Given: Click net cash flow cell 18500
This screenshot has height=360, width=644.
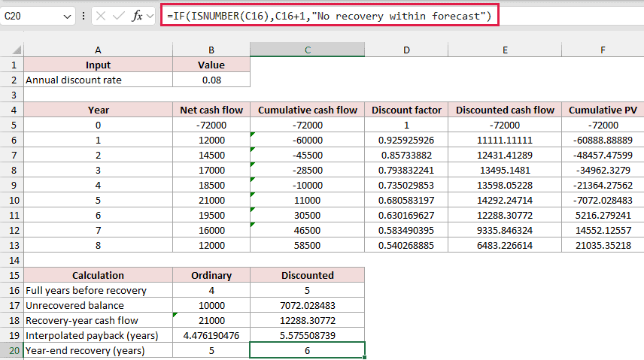Looking at the screenshot, I should 211,185.
